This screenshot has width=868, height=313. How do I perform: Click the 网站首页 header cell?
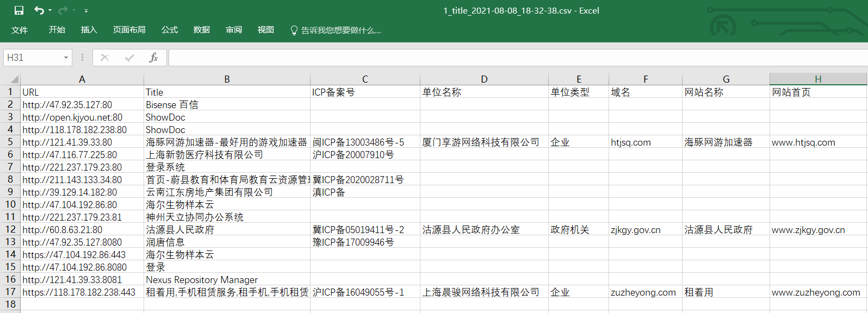(x=818, y=92)
